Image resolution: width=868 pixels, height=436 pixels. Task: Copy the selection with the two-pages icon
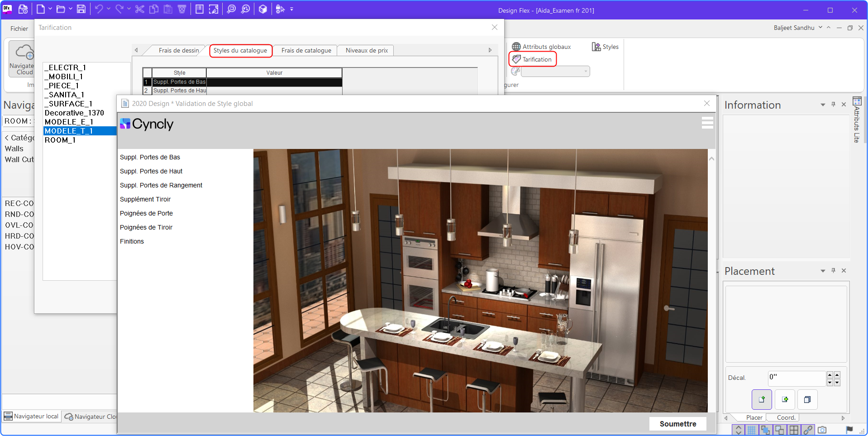click(154, 9)
